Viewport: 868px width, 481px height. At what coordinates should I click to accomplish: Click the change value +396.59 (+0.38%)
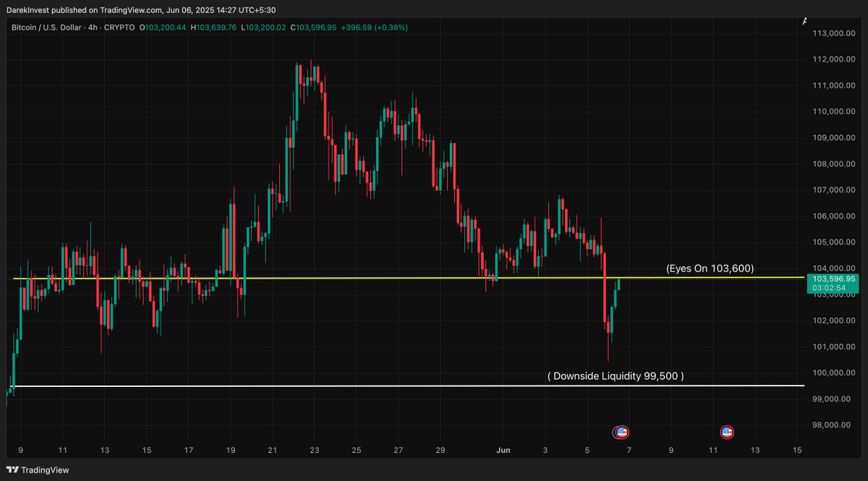(375, 27)
